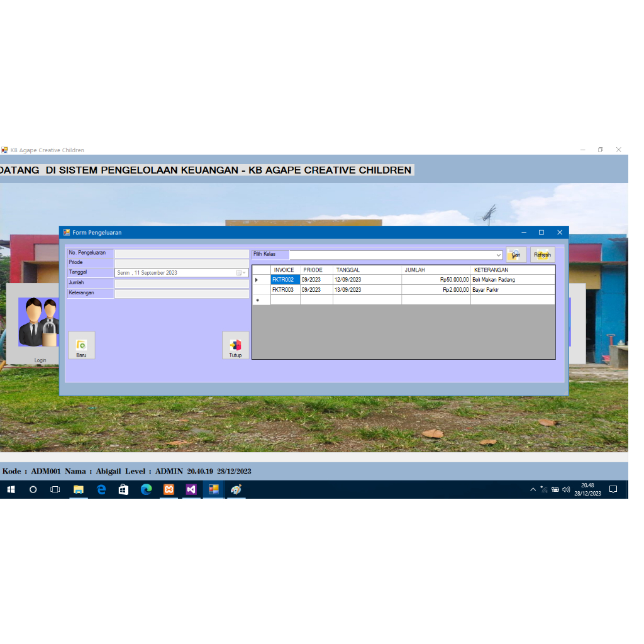Click the TANGGAL column header

click(x=367, y=270)
